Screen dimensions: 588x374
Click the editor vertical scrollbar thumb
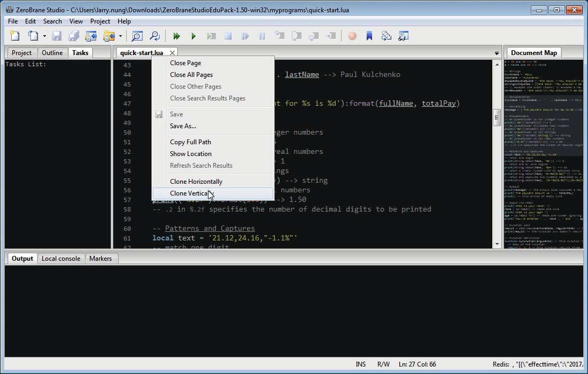tap(497, 118)
